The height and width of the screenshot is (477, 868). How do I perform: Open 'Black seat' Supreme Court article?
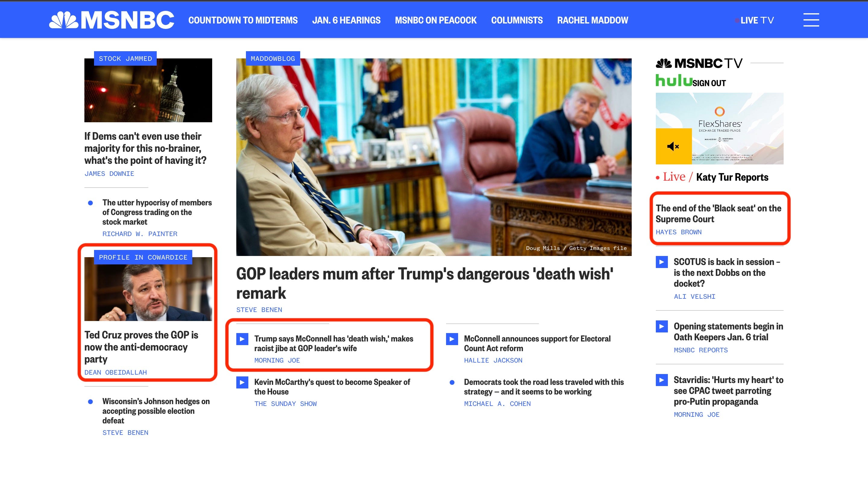tap(719, 214)
